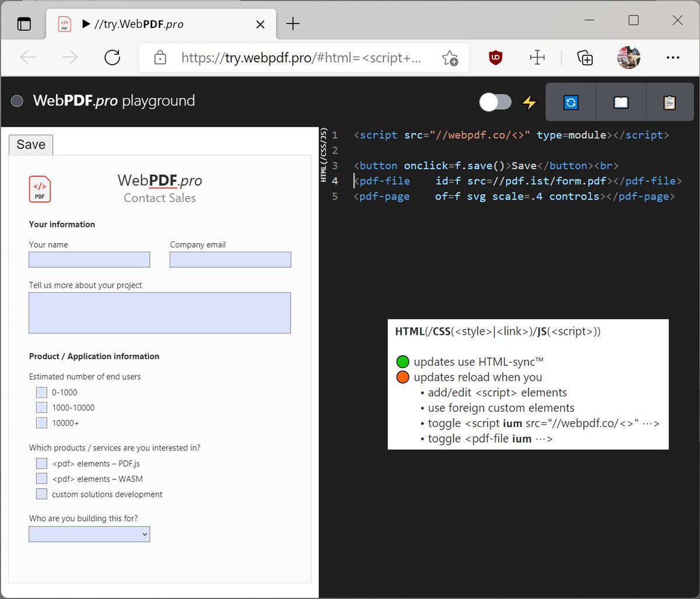Click the clipboard icon in playground toolbar
The width and height of the screenshot is (700, 599).
[670, 101]
